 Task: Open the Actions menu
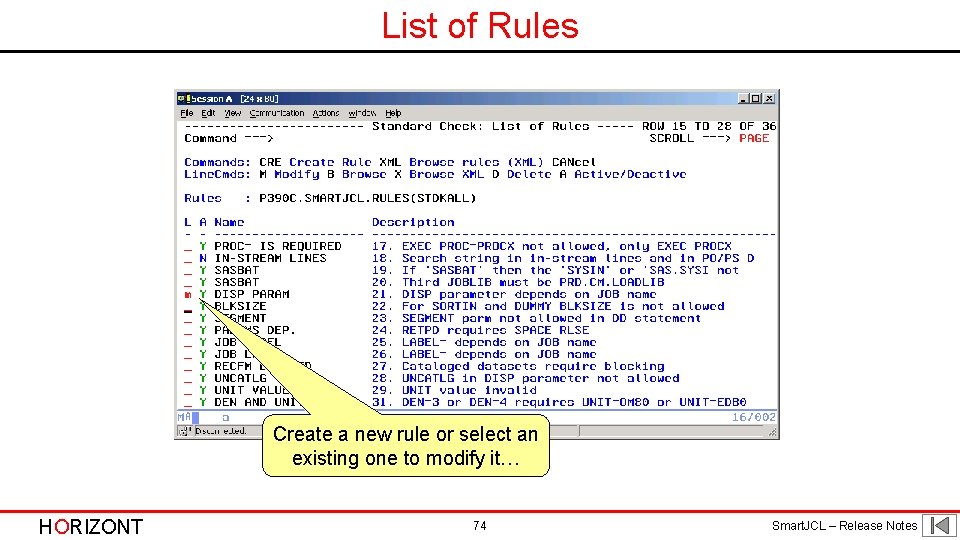(x=326, y=113)
